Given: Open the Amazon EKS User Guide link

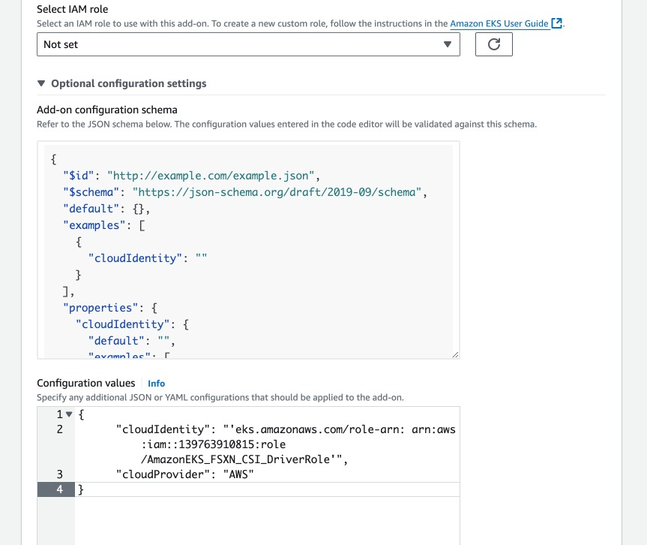Looking at the screenshot, I should pos(498,23).
